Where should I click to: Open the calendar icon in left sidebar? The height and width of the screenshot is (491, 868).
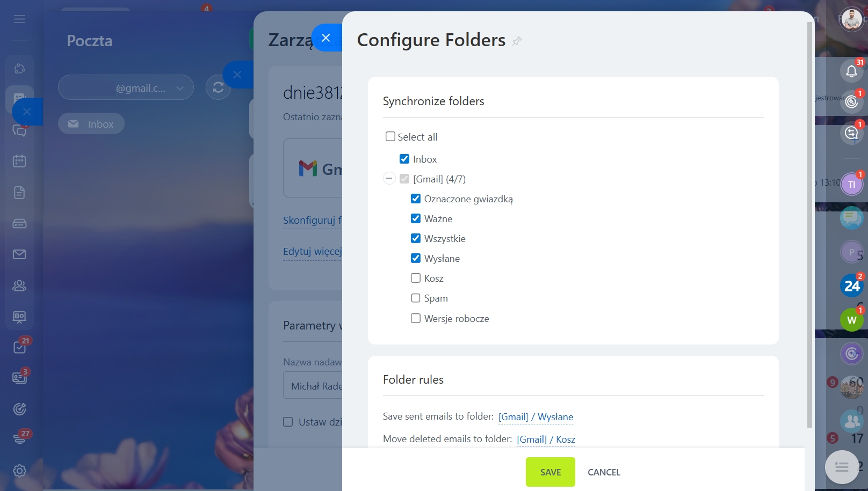pos(19,160)
